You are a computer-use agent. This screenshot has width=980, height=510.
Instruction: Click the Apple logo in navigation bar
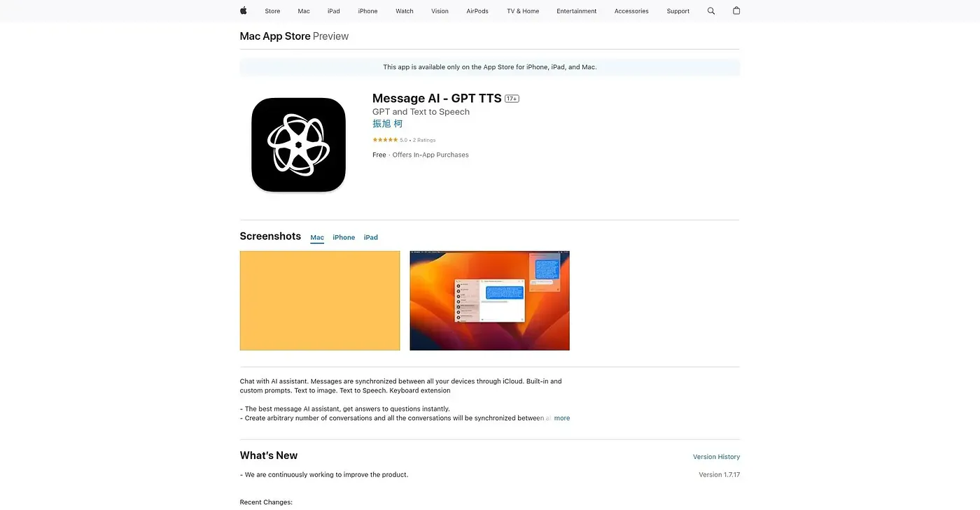244,10
